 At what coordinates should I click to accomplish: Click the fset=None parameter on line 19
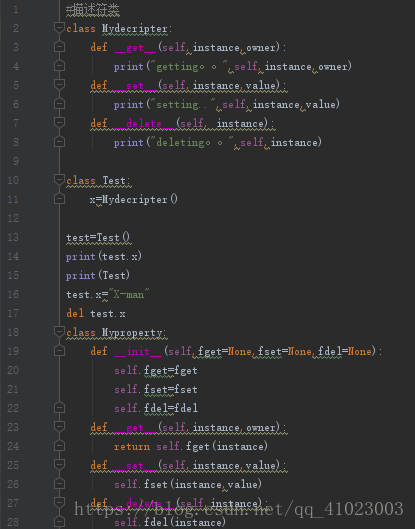tap(284, 351)
